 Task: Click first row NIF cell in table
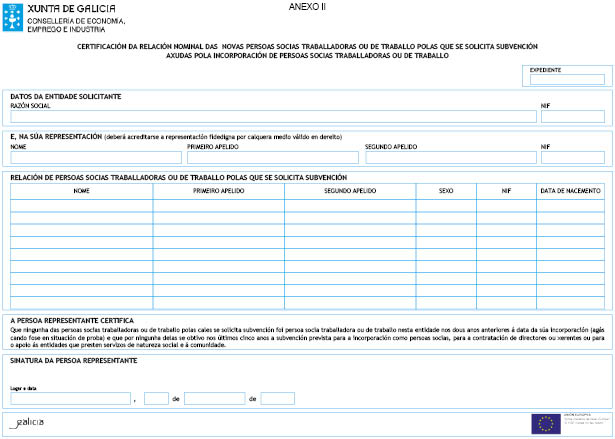(507, 204)
